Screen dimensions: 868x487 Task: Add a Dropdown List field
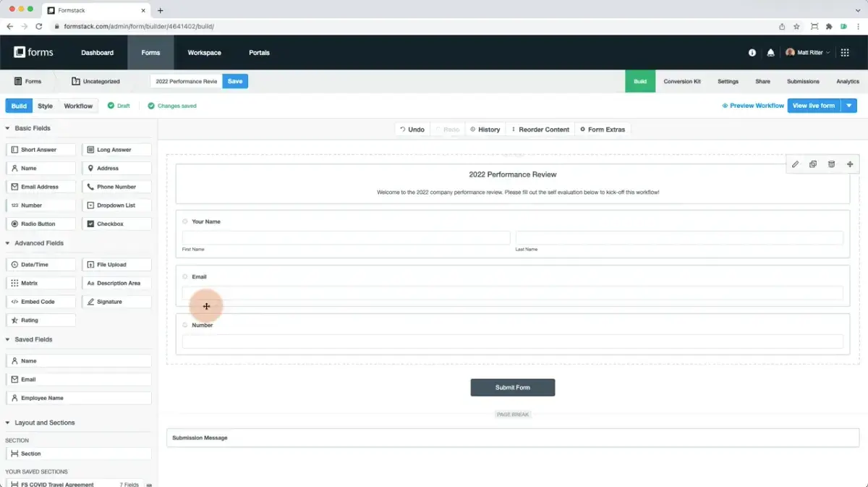pyautogui.click(x=116, y=206)
